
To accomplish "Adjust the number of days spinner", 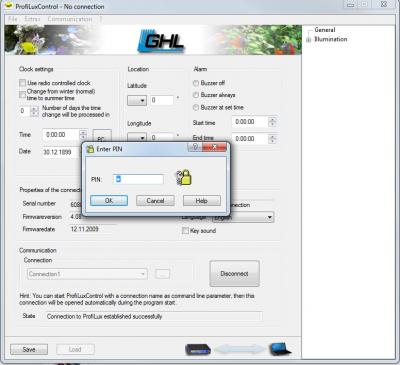I will (34, 111).
